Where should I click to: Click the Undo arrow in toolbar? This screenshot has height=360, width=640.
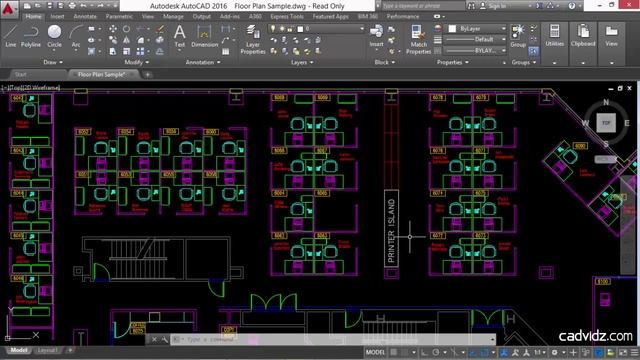tap(84, 6)
